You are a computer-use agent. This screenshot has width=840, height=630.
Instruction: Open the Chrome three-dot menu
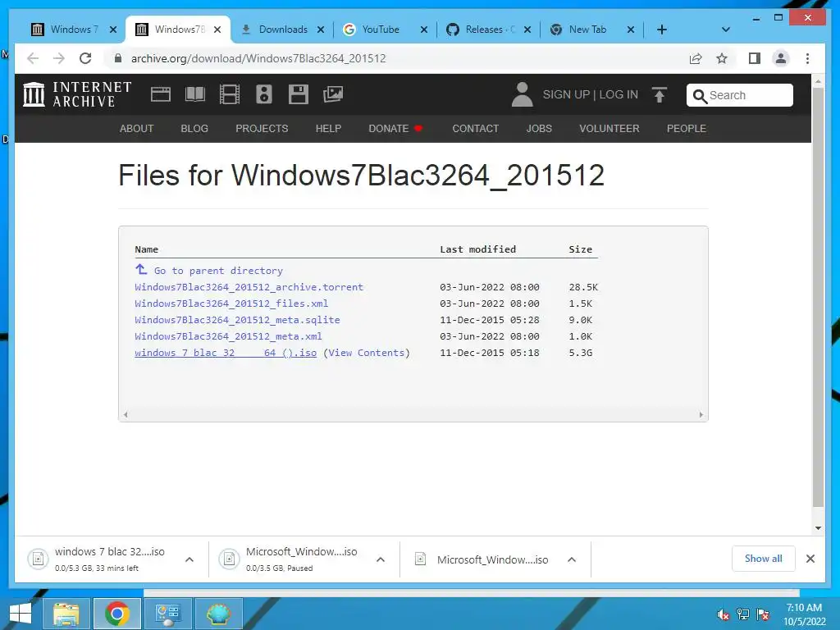pos(807,58)
